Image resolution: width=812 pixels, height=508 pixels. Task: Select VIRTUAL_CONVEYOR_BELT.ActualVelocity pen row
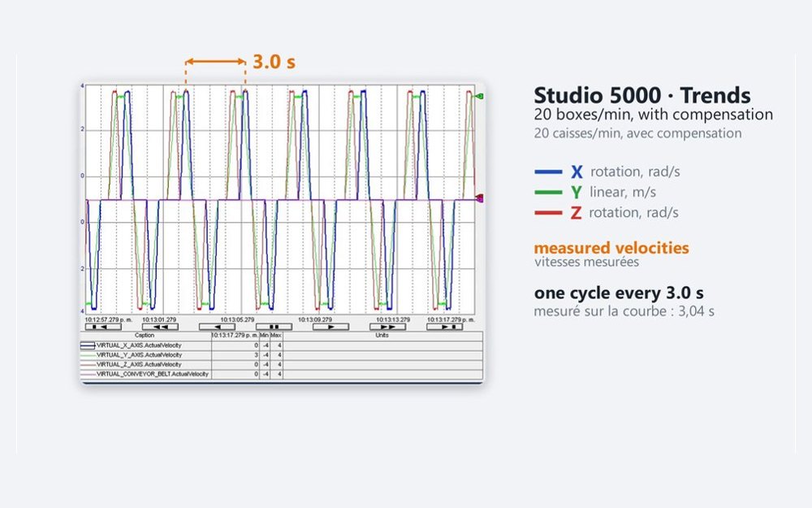click(282, 374)
